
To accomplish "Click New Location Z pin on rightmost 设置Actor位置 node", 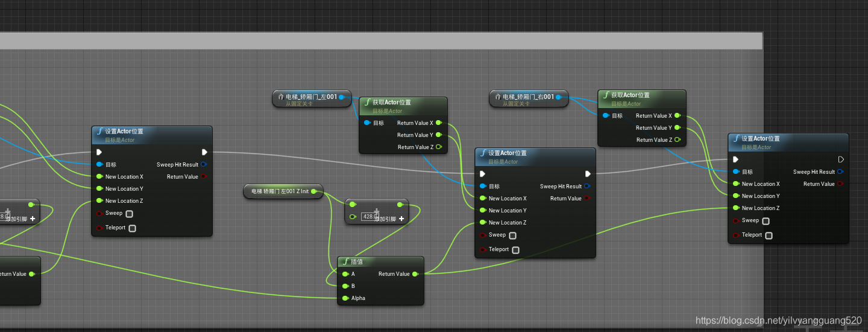I will pos(736,208).
